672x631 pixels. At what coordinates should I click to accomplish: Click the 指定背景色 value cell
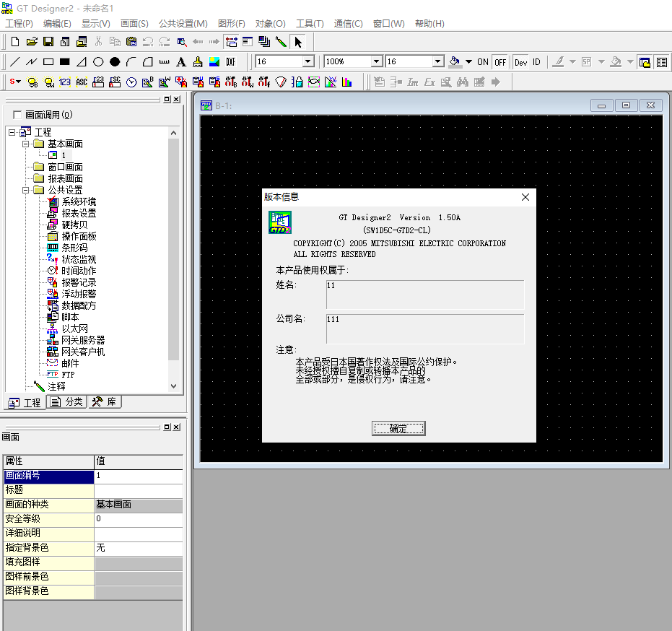[139, 547]
